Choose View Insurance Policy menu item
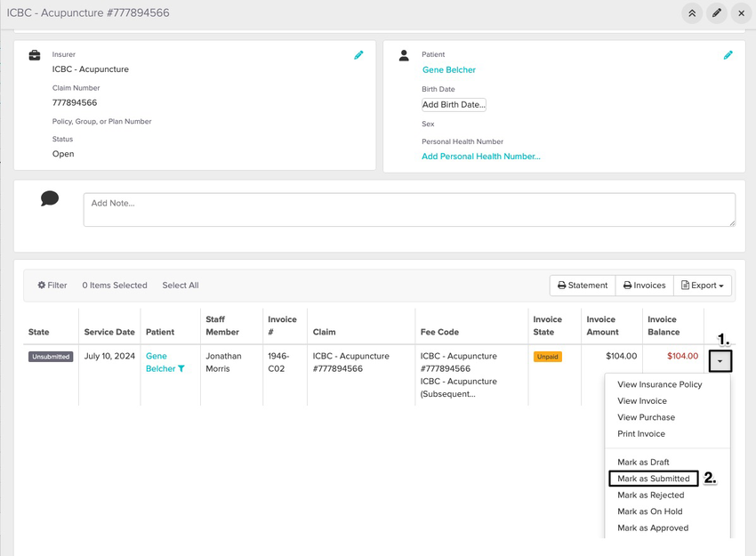The image size is (756, 556). click(660, 384)
